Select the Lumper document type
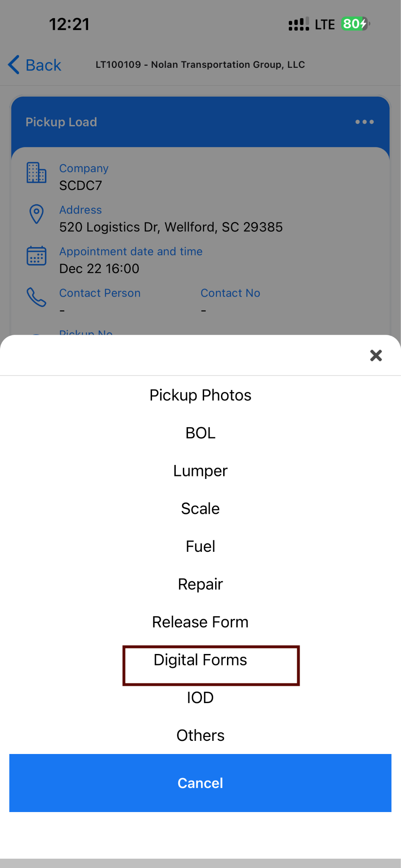This screenshot has height=868, width=401. 200,471
